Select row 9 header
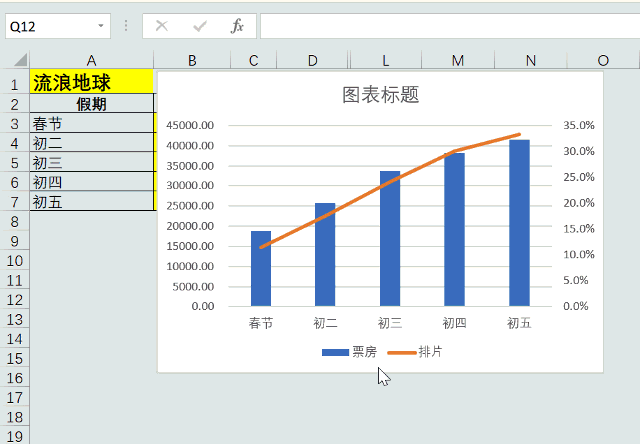The width and height of the screenshot is (640, 444). 15,241
